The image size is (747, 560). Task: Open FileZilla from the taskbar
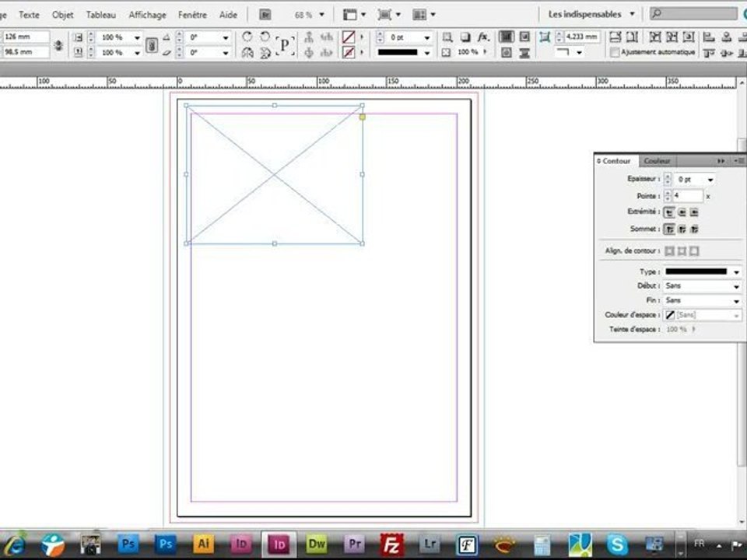pos(391,544)
